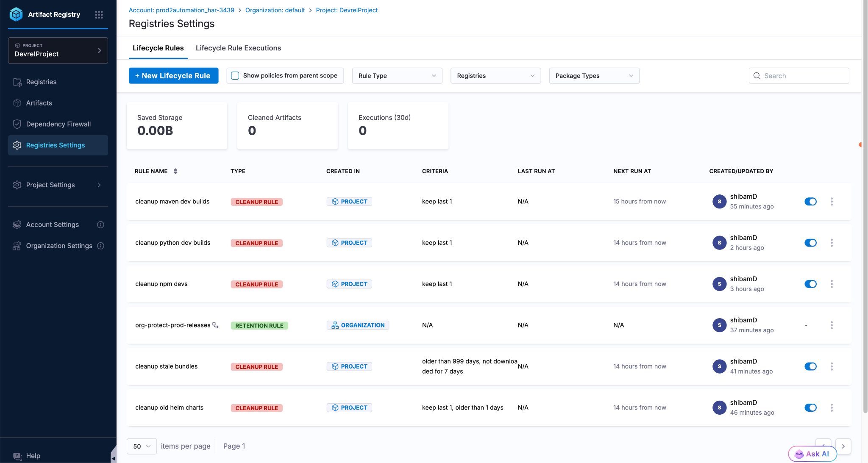Click the Organization Settings icon

(17, 246)
